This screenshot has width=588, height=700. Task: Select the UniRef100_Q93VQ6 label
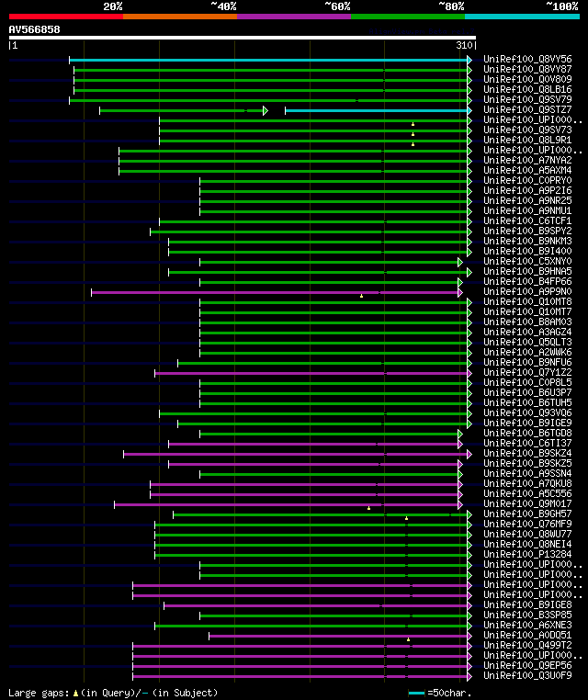[x=527, y=413]
